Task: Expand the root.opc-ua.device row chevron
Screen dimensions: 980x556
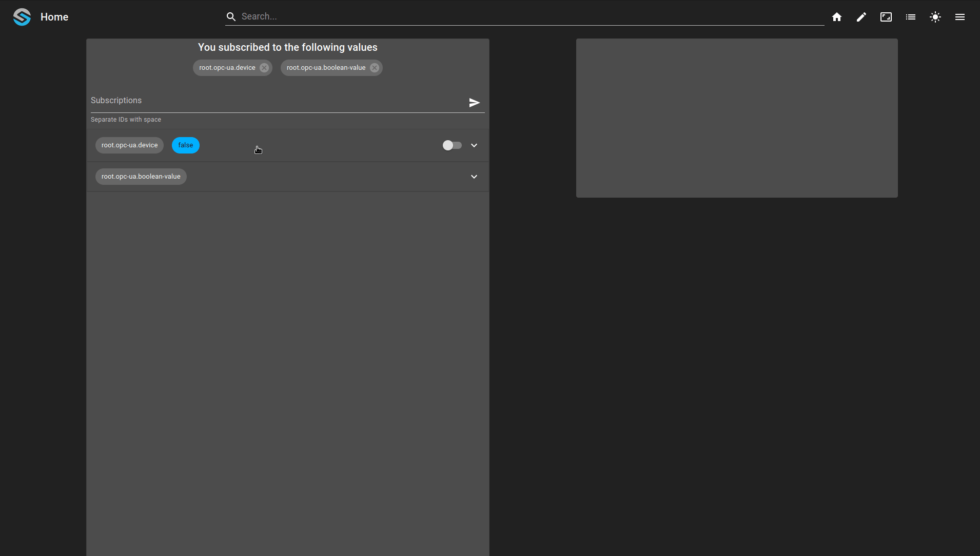Action: tap(474, 145)
